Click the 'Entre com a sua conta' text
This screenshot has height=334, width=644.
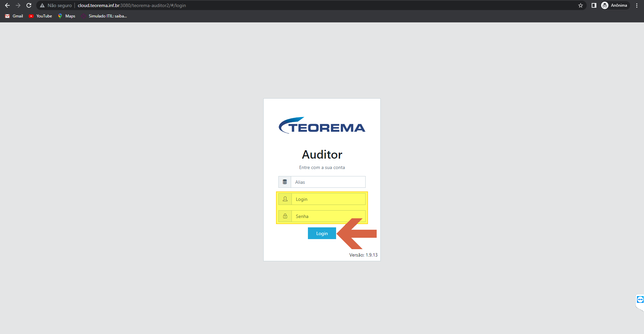(x=322, y=167)
